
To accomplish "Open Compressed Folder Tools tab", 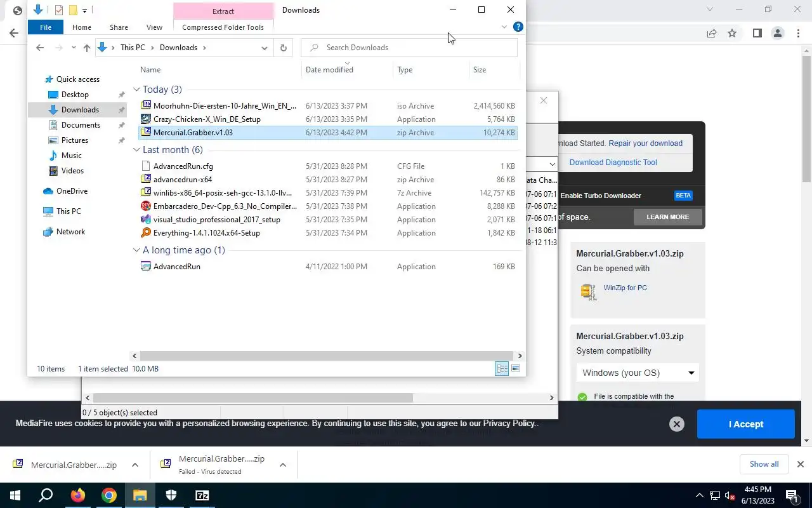I will 223,27.
